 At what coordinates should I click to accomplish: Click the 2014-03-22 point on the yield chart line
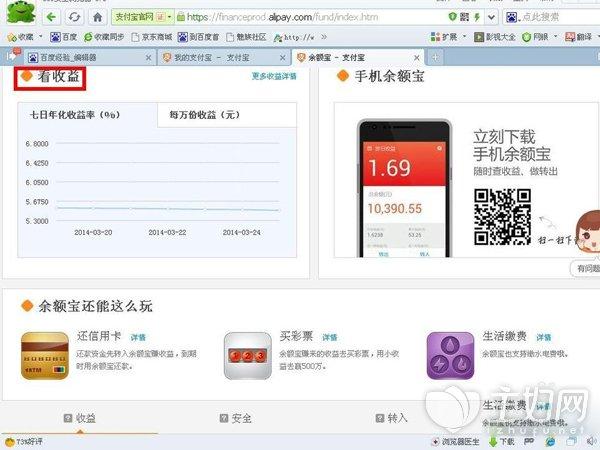167,209
